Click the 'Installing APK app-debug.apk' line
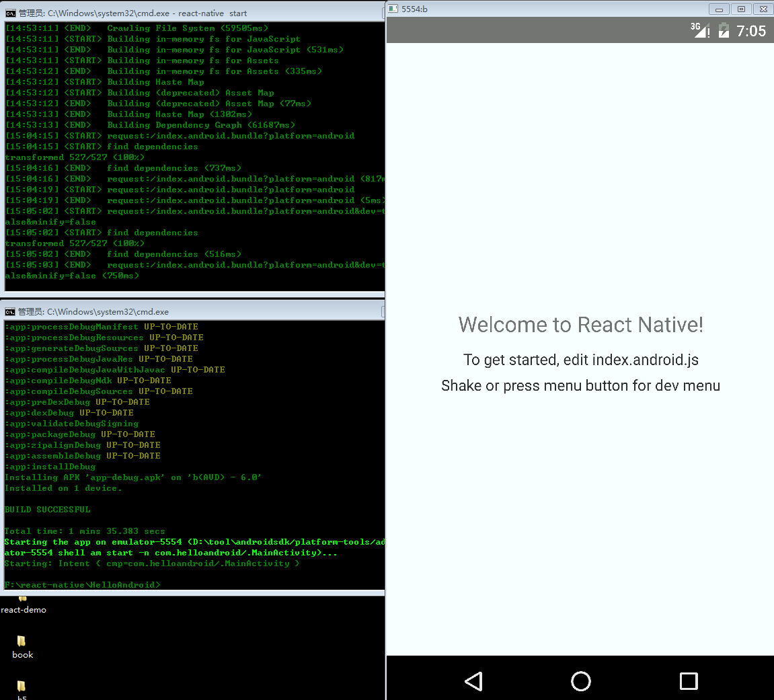774x700 pixels. 132,477
